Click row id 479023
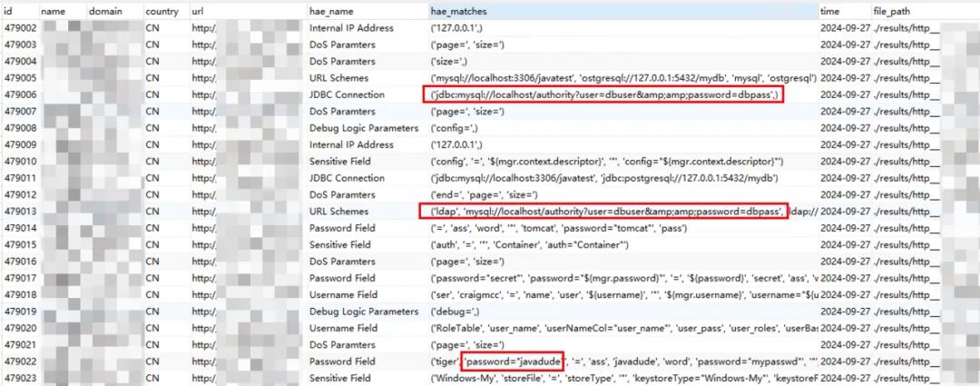The height and width of the screenshot is (386, 980). click(x=19, y=378)
